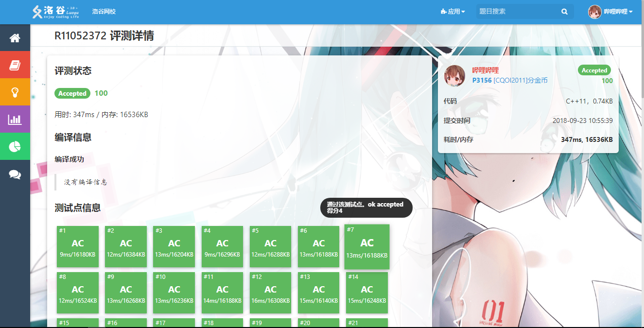This screenshot has height=328, width=644.
Task: Select test point #9 AC tile
Action: tap(126, 293)
